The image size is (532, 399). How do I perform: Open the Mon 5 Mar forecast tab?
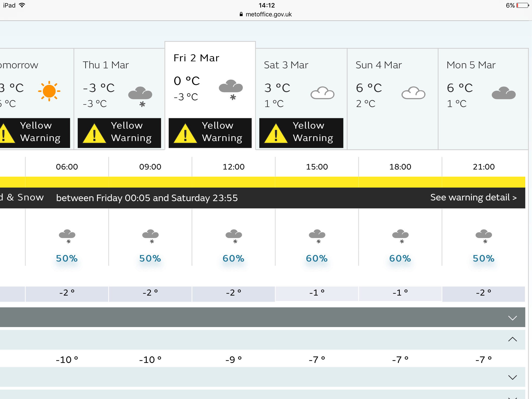point(483,99)
